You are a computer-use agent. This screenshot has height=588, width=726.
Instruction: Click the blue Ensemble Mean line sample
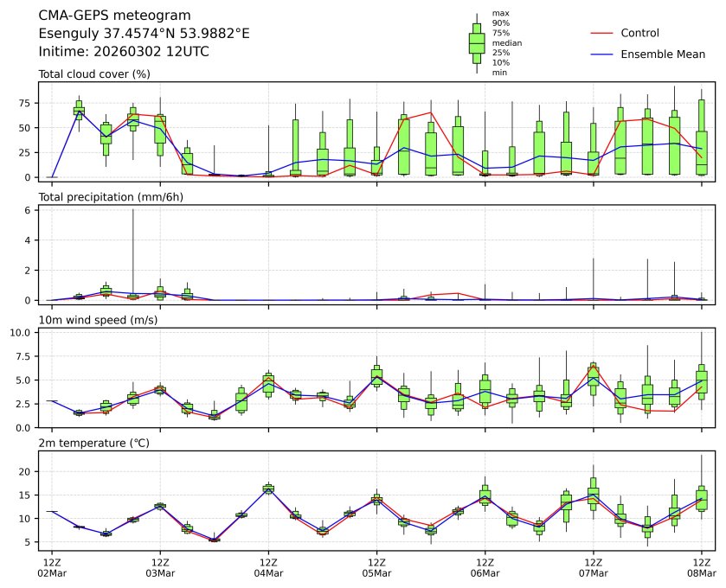[x=602, y=54]
